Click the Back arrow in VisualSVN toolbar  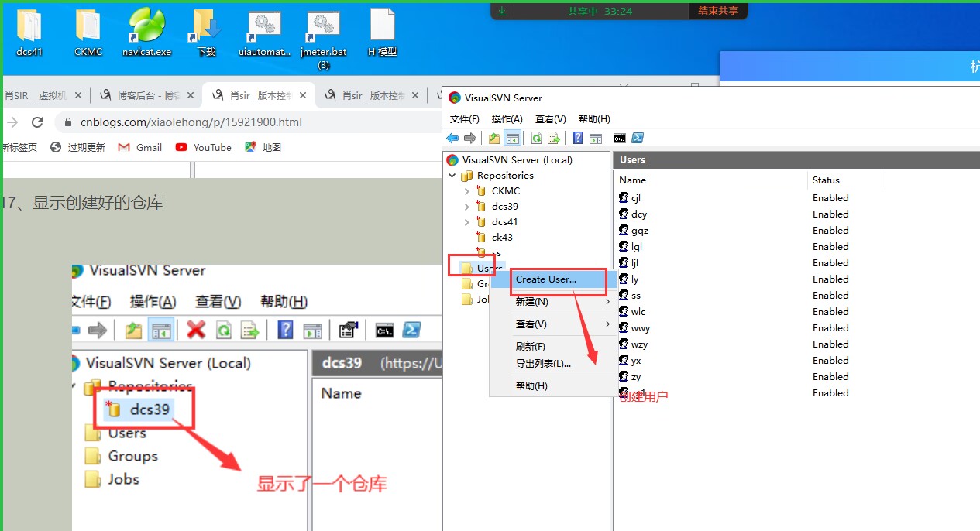(x=452, y=139)
